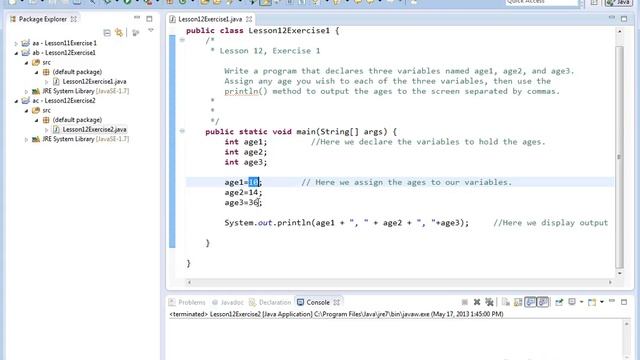Collapse the main method fold marker
Screen dimensions: 640x360
(182, 131)
